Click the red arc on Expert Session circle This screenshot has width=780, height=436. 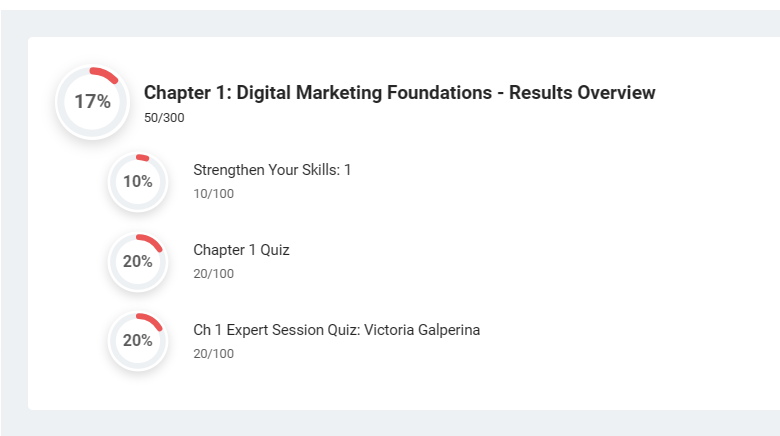[x=151, y=321]
